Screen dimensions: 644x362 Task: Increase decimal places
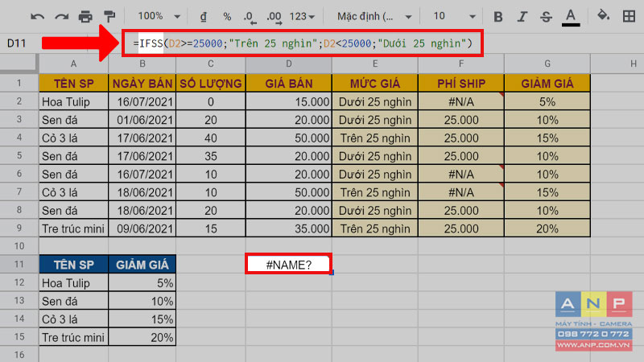click(274, 17)
